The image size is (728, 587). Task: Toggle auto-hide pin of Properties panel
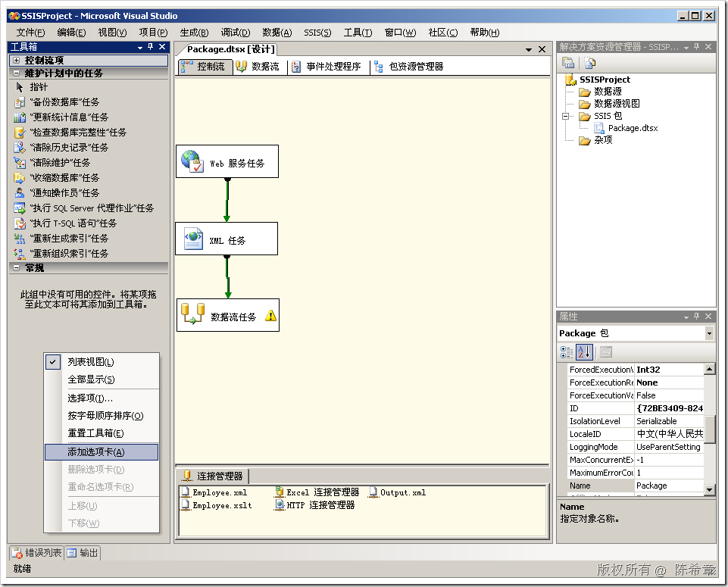click(696, 316)
